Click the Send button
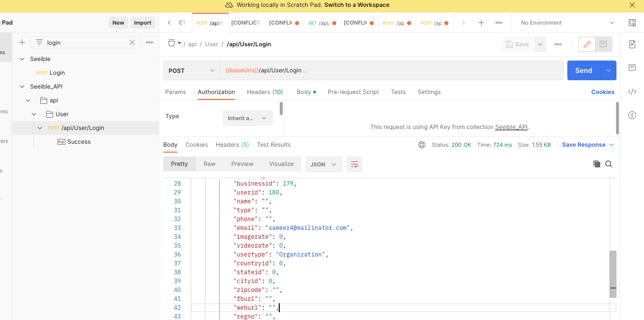644x320 pixels. coord(584,70)
